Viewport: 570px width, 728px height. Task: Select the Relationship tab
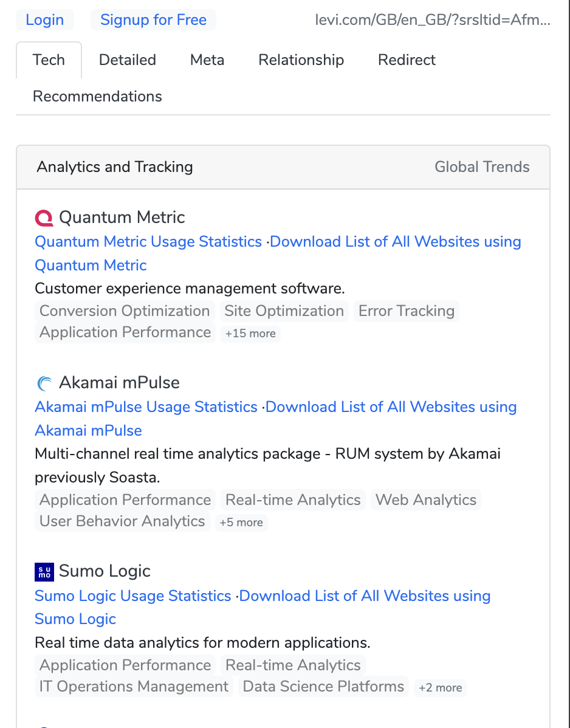pos(301,60)
